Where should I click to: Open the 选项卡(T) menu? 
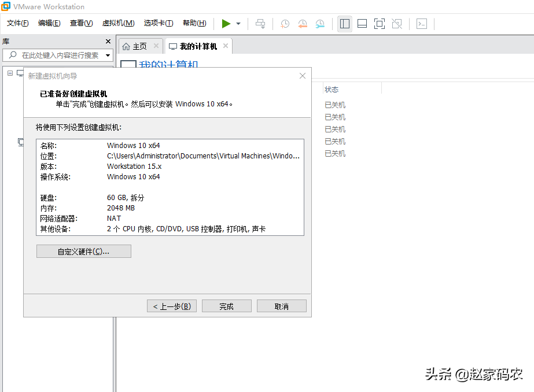click(x=159, y=23)
